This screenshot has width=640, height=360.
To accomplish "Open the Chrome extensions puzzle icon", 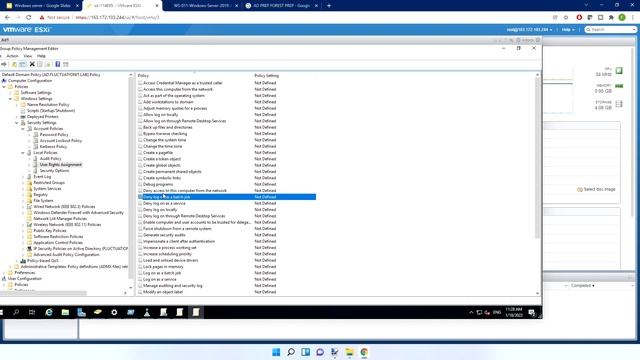I will click(x=611, y=18).
